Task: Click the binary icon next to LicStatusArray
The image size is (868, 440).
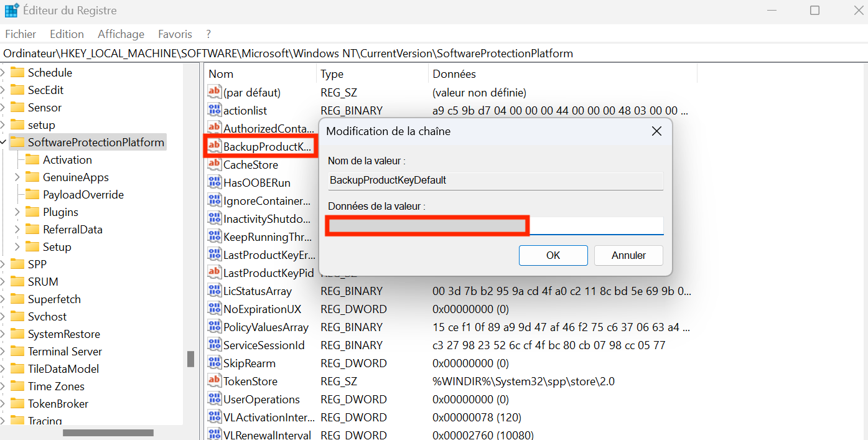Action: pyautogui.click(x=214, y=291)
